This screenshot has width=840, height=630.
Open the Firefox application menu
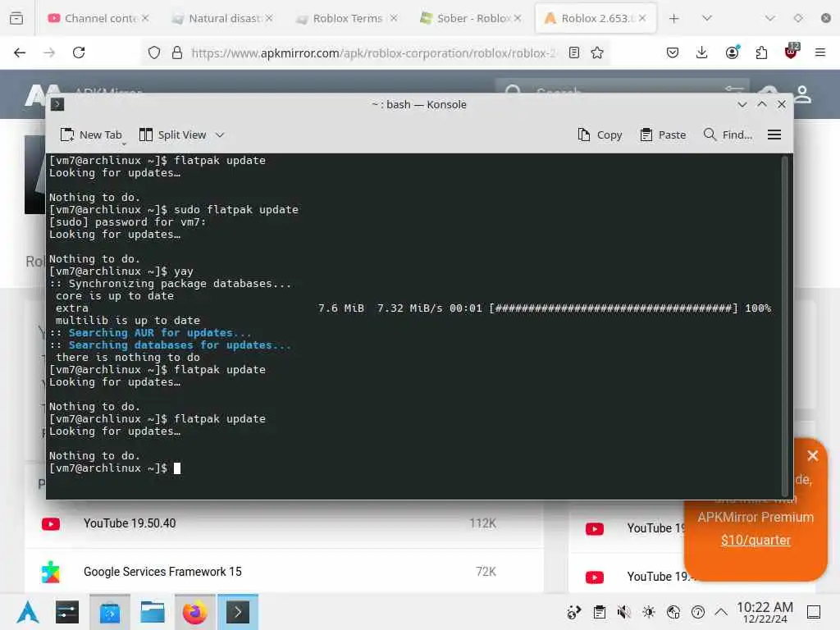point(820,52)
